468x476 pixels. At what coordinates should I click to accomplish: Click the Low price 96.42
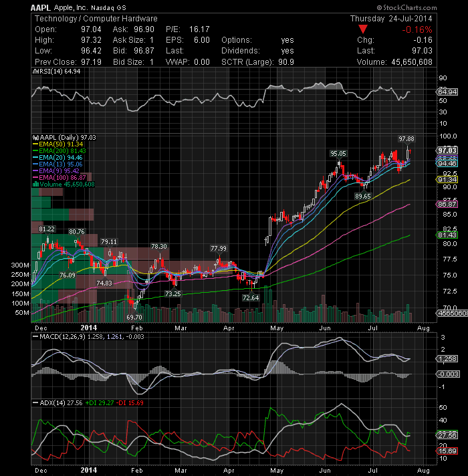click(91, 51)
